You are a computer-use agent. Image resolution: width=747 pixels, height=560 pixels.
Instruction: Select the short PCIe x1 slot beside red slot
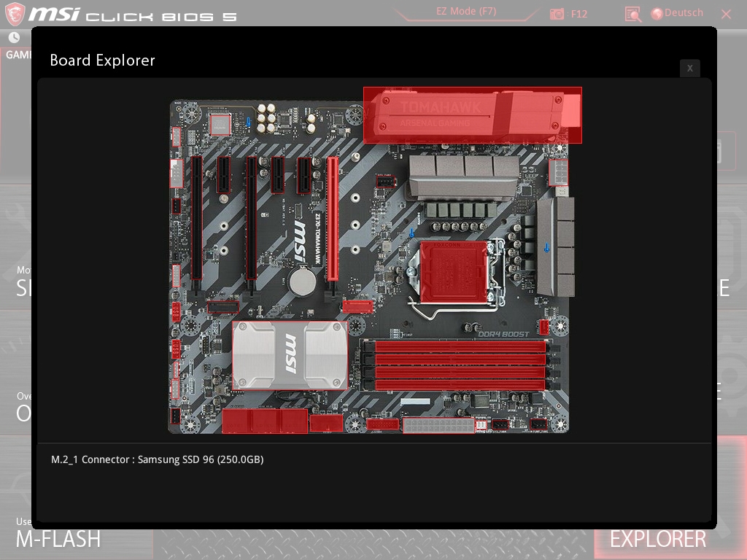(x=304, y=175)
